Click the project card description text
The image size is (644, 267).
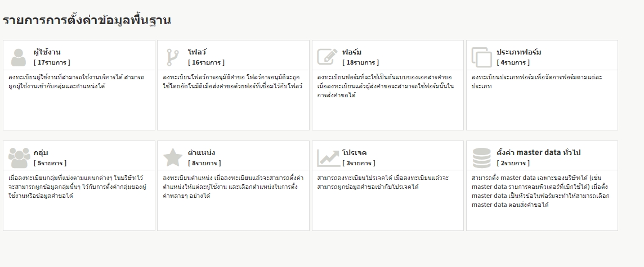tap(384, 182)
